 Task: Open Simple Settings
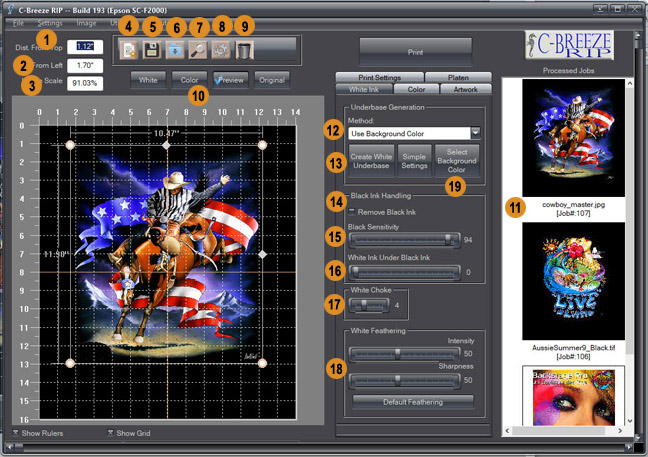pos(414,161)
